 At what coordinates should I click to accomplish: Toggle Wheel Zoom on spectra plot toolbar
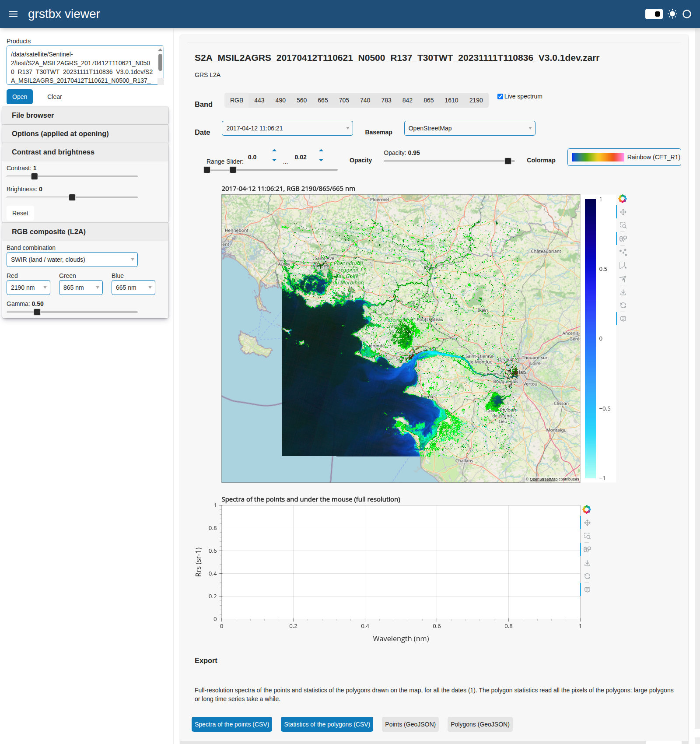(587, 550)
